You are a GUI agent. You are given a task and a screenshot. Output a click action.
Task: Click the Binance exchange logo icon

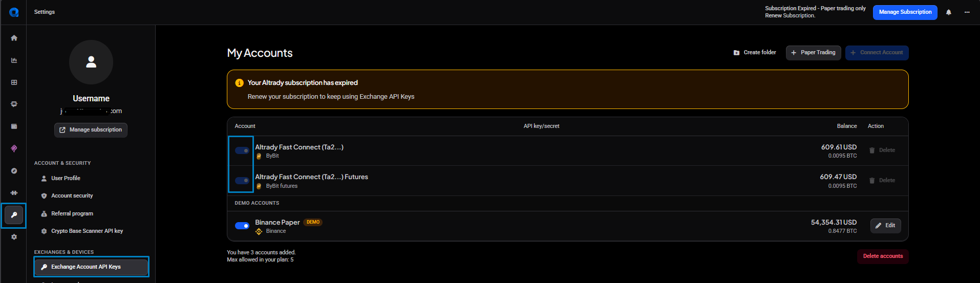pos(259,231)
